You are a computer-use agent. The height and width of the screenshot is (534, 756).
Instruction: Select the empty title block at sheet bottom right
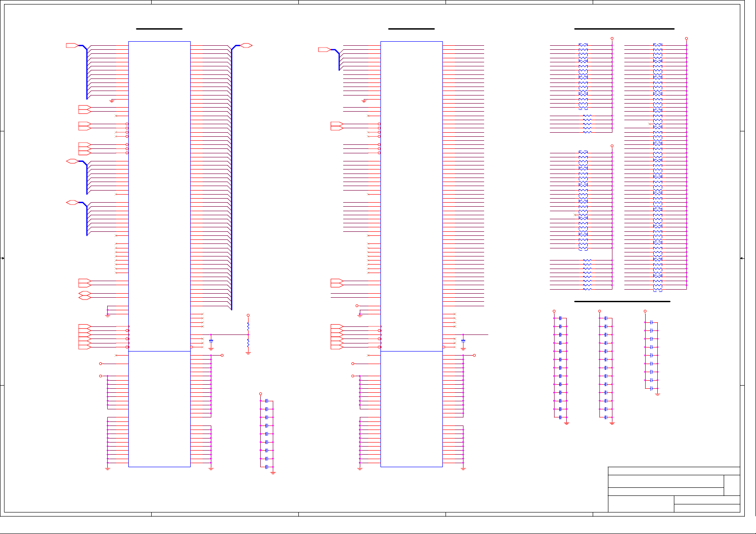tap(674, 490)
